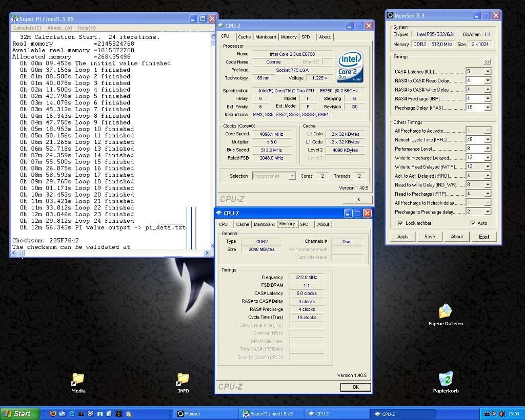
Task: Click the Core Speed value 4096.1 MHz
Action: pos(271,134)
